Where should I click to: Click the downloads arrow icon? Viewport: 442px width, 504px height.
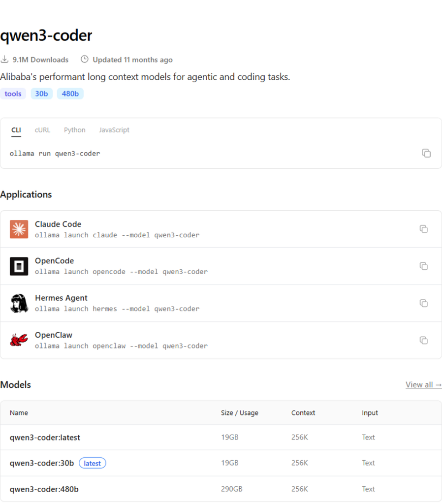coord(4,59)
